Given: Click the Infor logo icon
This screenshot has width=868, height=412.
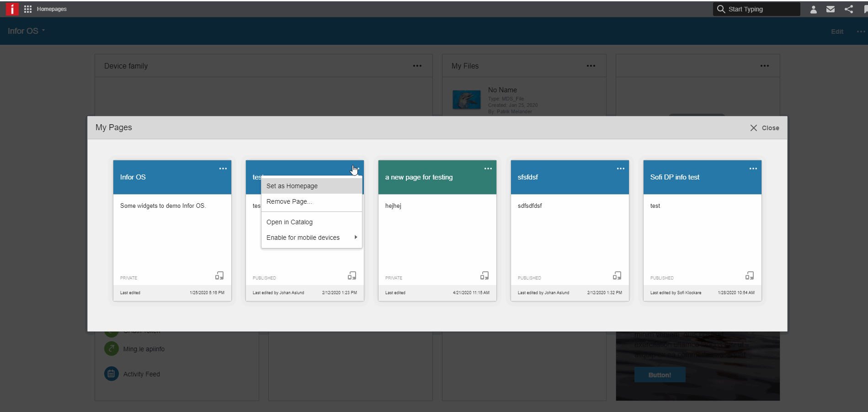Looking at the screenshot, I should [12, 9].
